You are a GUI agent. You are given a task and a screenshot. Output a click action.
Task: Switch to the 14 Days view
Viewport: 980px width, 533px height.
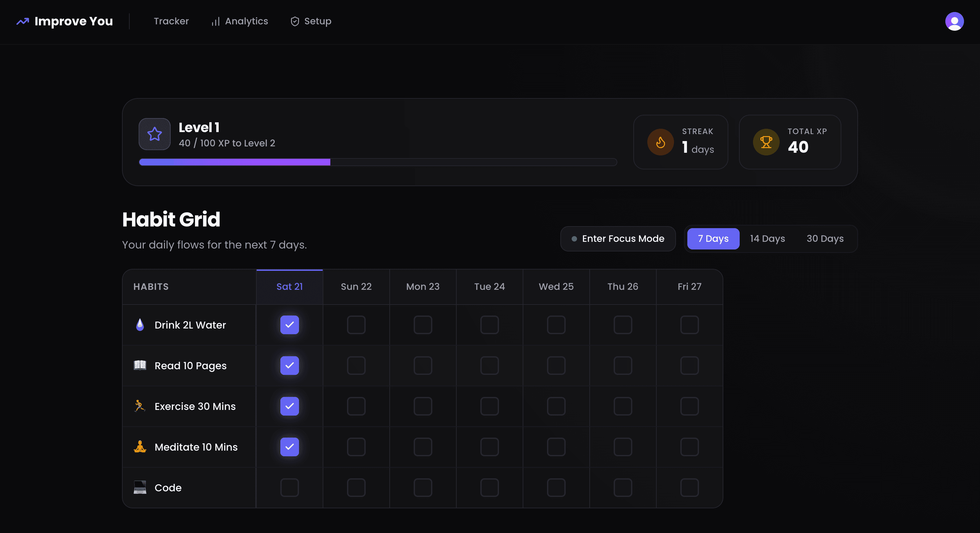tap(767, 239)
